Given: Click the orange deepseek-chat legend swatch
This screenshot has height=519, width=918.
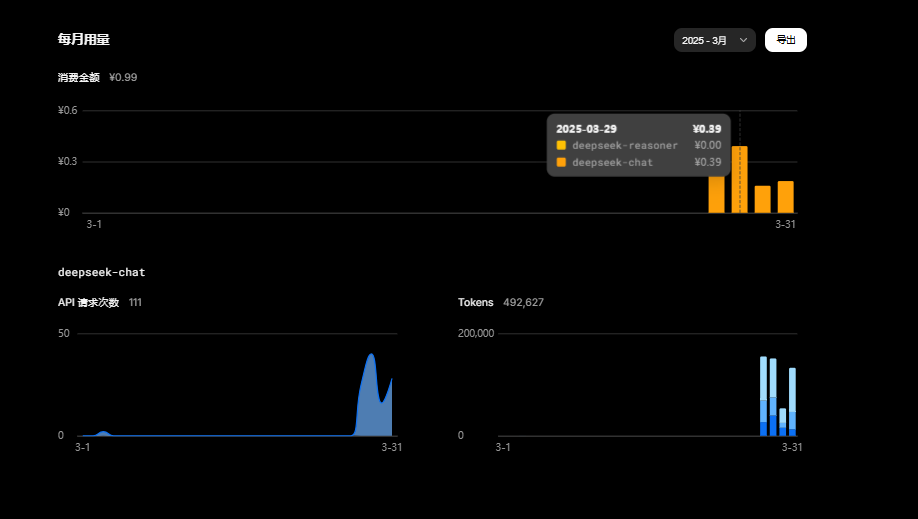Looking at the screenshot, I should click(x=561, y=162).
